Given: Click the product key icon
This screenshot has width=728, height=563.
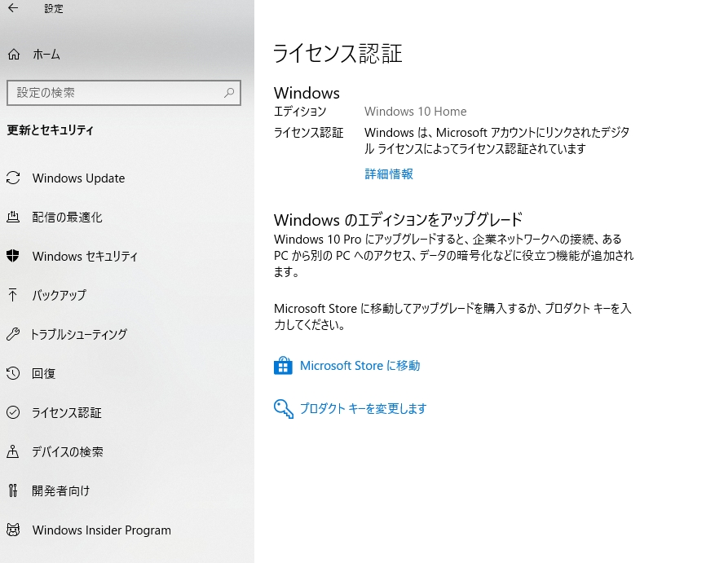Looking at the screenshot, I should click(283, 409).
